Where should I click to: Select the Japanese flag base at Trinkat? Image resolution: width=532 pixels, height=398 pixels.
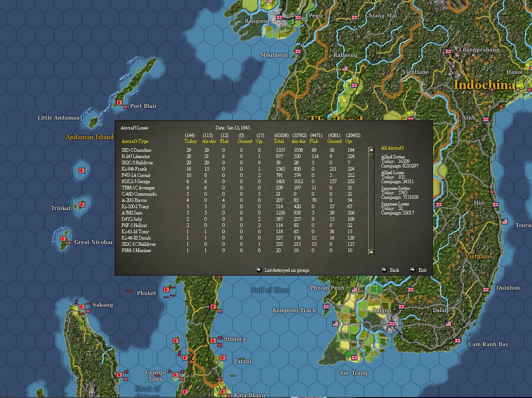point(82,204)
